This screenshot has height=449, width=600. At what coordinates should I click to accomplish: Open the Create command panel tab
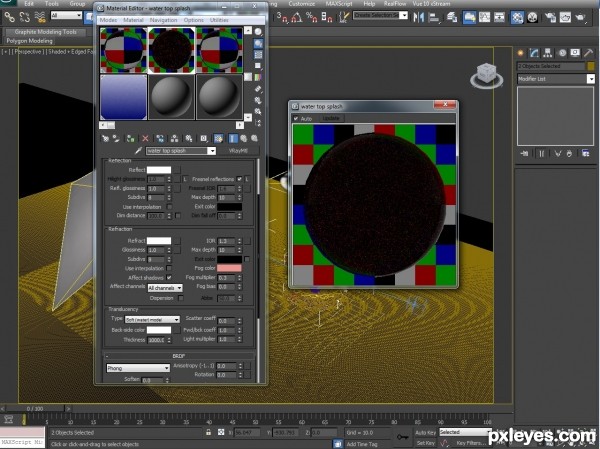(520, 53)
